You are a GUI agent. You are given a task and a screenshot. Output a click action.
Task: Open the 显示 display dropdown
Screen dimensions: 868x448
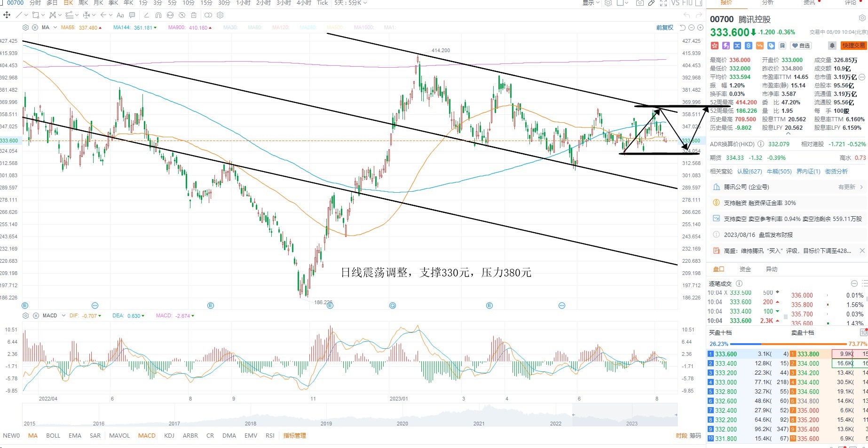coord(591,3)
